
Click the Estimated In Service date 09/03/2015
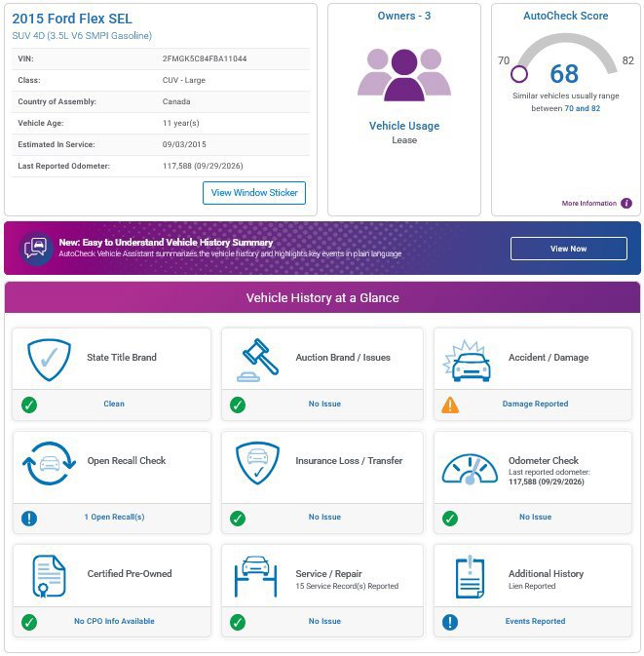click(184, 144)
